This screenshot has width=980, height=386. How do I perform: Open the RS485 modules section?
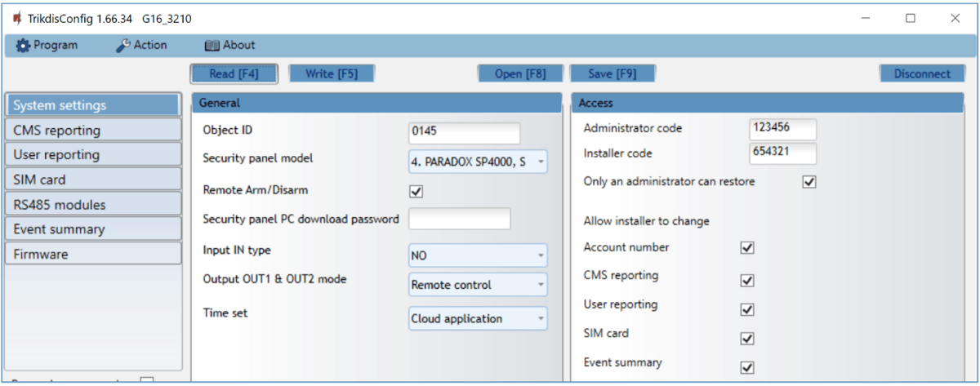click(x=92, y=204)
